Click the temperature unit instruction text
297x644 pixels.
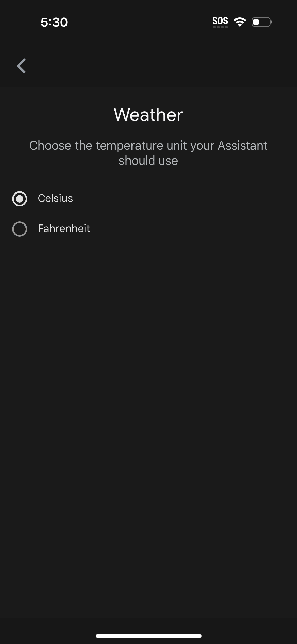tap(148, 152)
